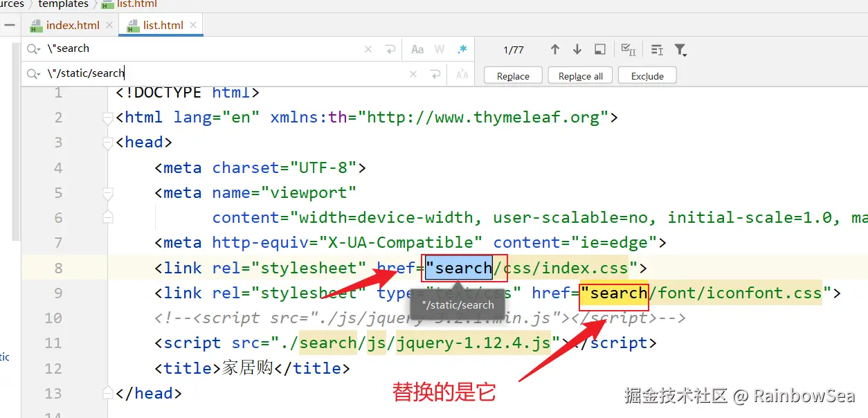The height and width of the screenshot is (418, 868).
Task: Collapse meta viewport fold on line 5
Action: [107, 193]
